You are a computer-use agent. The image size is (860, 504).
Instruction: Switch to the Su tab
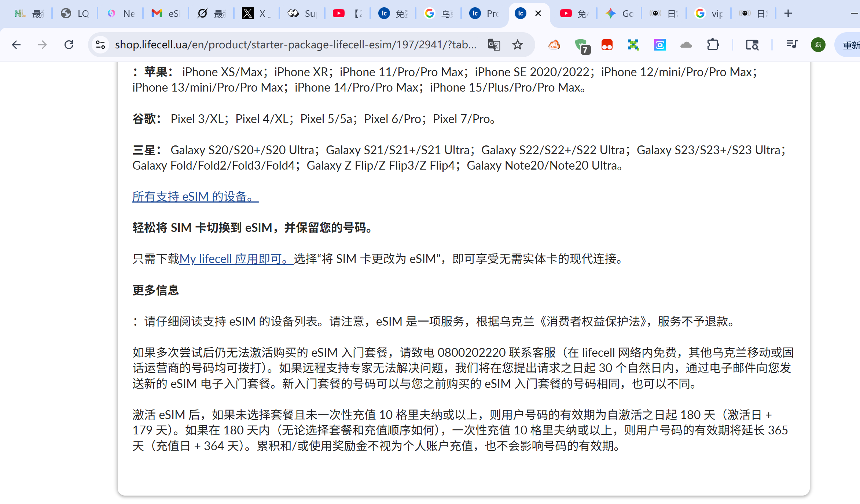click(x=302, y=14)
